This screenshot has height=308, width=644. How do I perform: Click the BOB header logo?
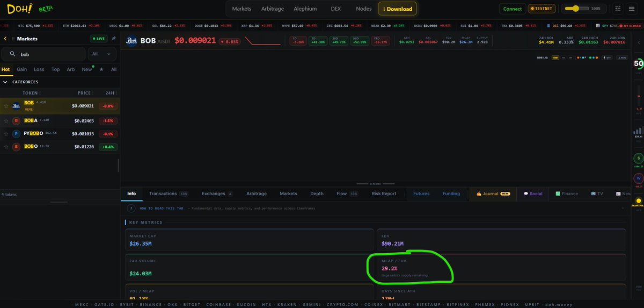tap(131, 40)
